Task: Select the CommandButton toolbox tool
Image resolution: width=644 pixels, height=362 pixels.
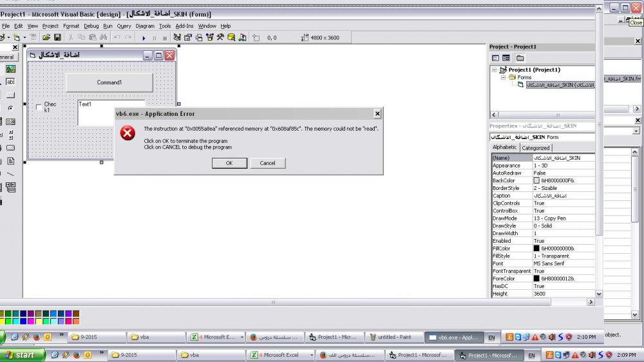Action: [x=11, y=95]
